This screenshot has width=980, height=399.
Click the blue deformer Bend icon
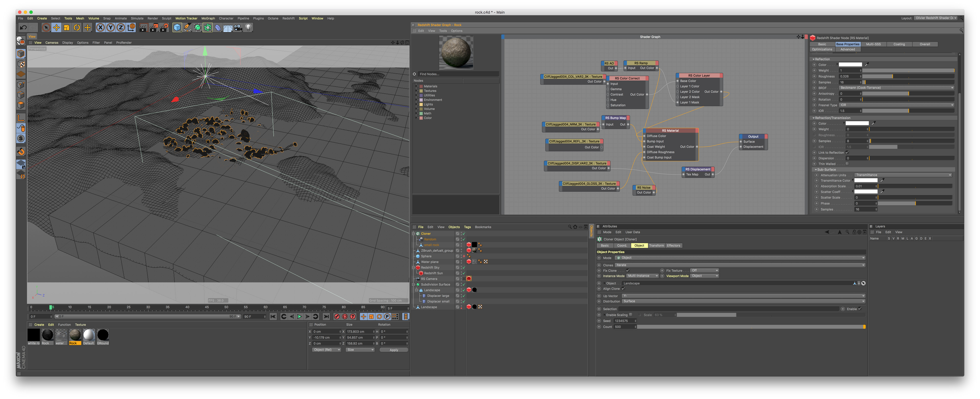tap(218, 27)
